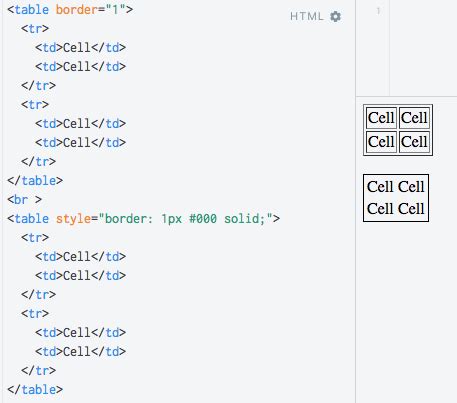The width and height of the screenshot is (457, 403).
Task: Click the last closing table tag in code
Action: pos(35,390)
